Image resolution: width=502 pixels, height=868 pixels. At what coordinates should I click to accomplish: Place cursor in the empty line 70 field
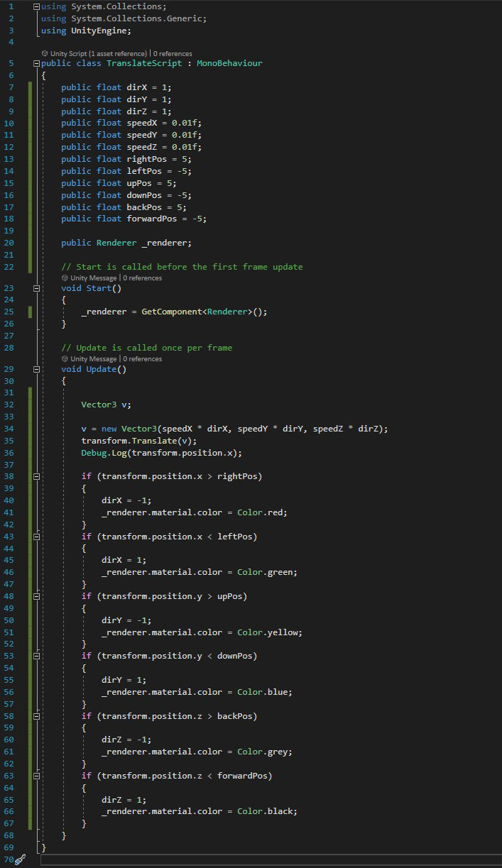pyautogui.click(x=270, y=859)
